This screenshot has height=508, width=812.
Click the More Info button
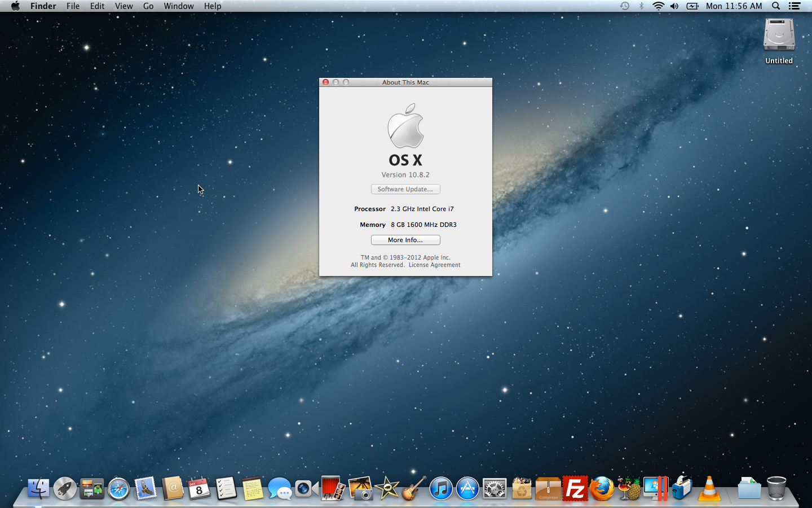tap(405, 240)
